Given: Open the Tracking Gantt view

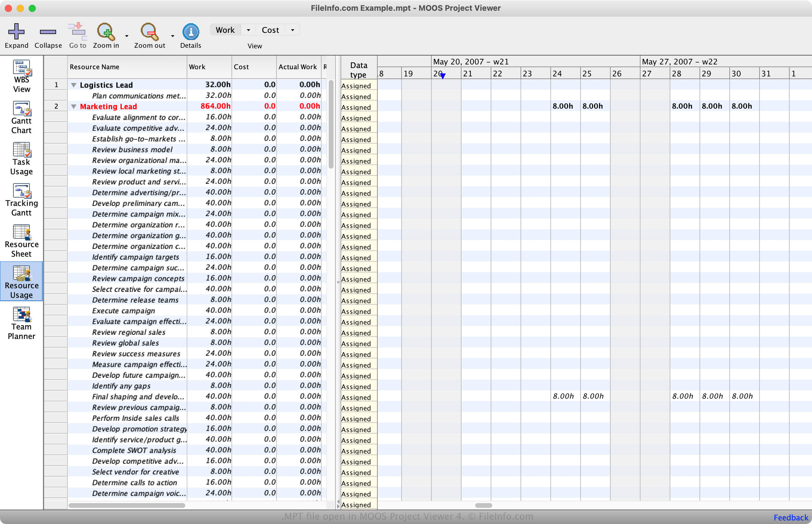Looking at the screenshot, I should (x=21, y=200).
